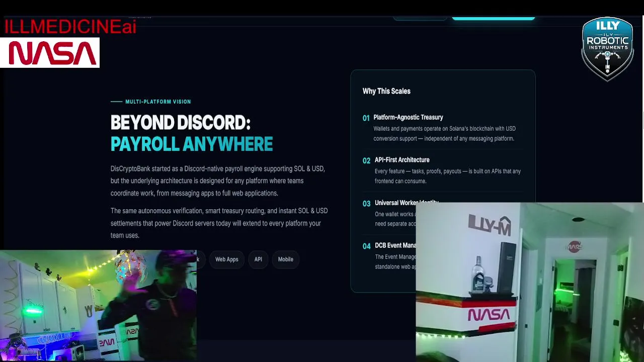Click the Platform-Agnostic Treasury item title
Image resolution: width=644 pixels, height=362 pixels.
408,117
